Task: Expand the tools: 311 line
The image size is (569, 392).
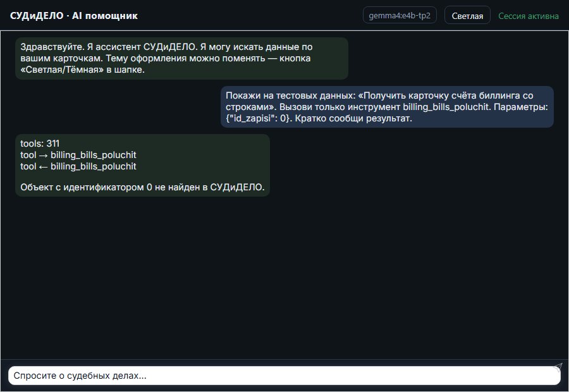Action: (x=40, y=144)
